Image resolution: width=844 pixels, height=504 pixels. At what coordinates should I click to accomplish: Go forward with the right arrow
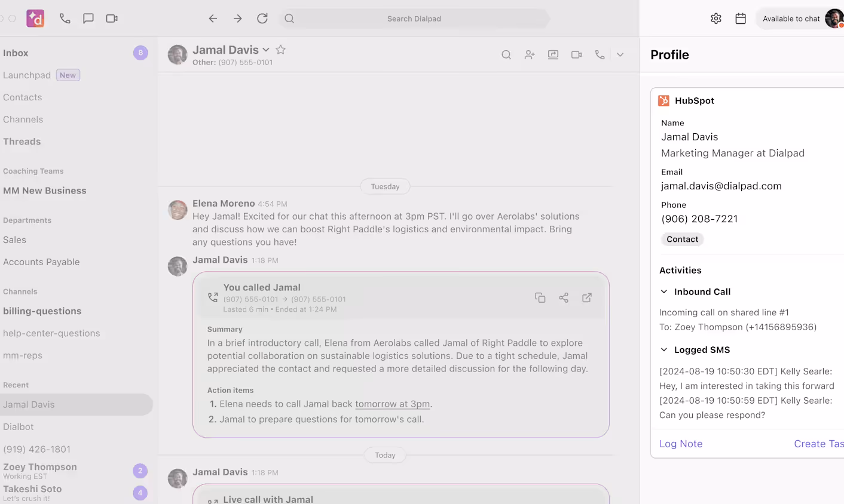click(238, 19)
